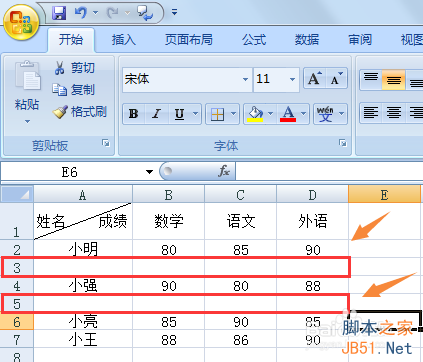Switch to the 页面布局 tab
Image resolution: width=423 pixels, height=362 pixels.
coord(189,40)
